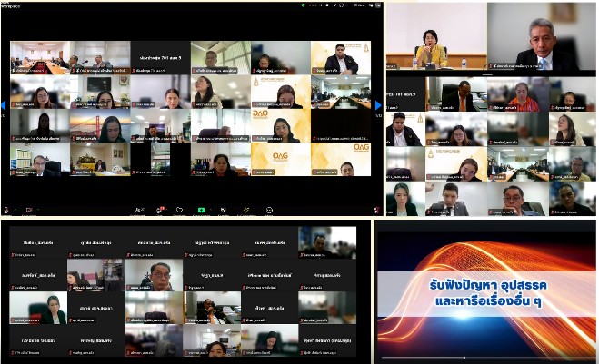
Task: Click the AI Companion sparkle icon
Action: click(x=246, y=210)
